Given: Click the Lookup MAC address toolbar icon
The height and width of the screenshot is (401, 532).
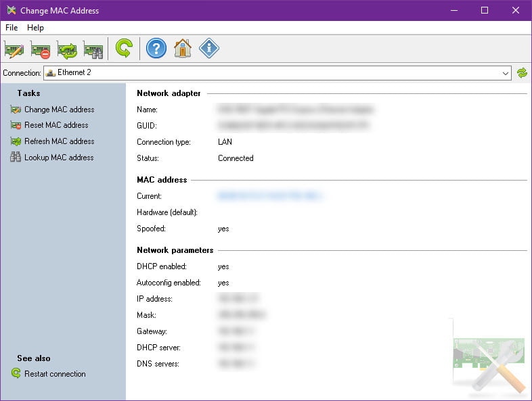Looking at the screenshot, I should point(93,50).
